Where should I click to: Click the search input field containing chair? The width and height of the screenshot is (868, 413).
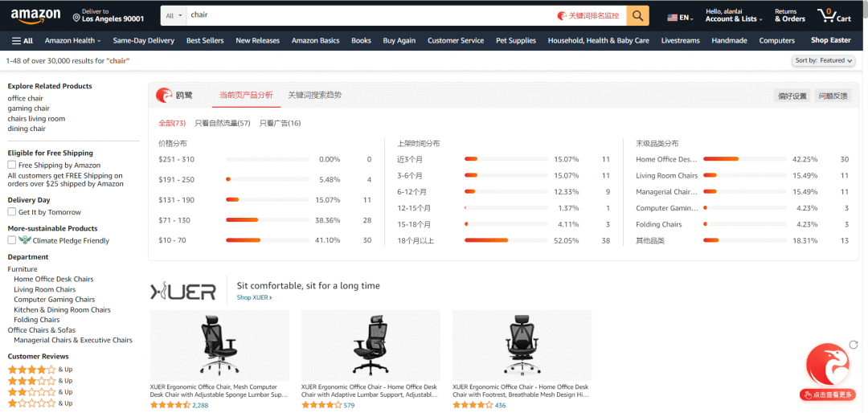pyautogui.click(x=370, y=15)
